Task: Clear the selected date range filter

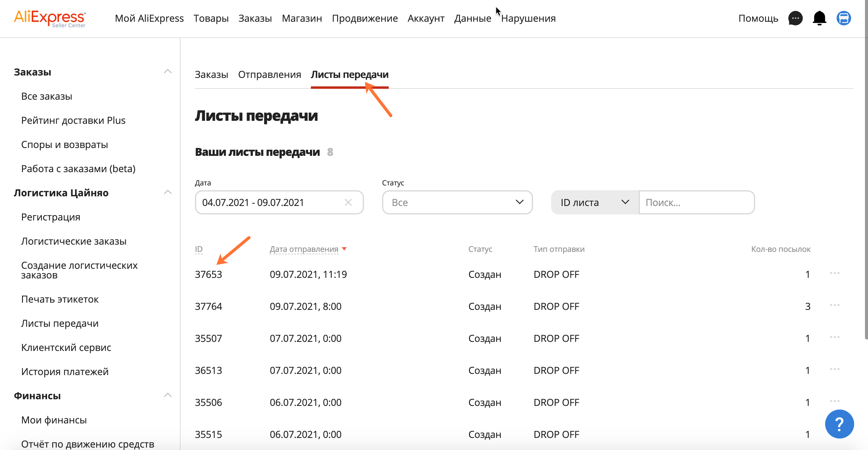Action: [x=349, y=202]
